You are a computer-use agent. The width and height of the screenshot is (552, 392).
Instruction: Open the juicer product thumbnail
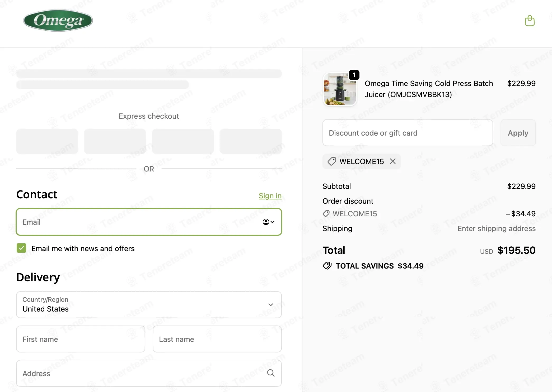340,89
